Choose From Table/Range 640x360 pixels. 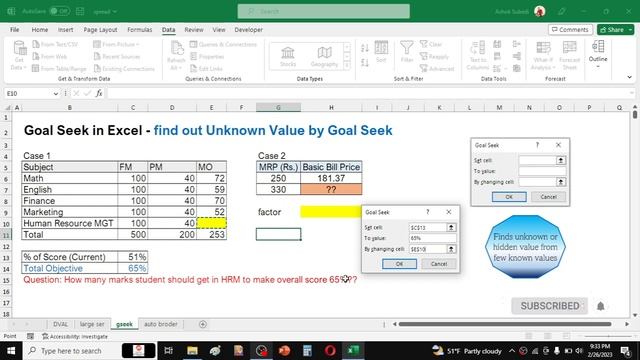tap(59, 69)
